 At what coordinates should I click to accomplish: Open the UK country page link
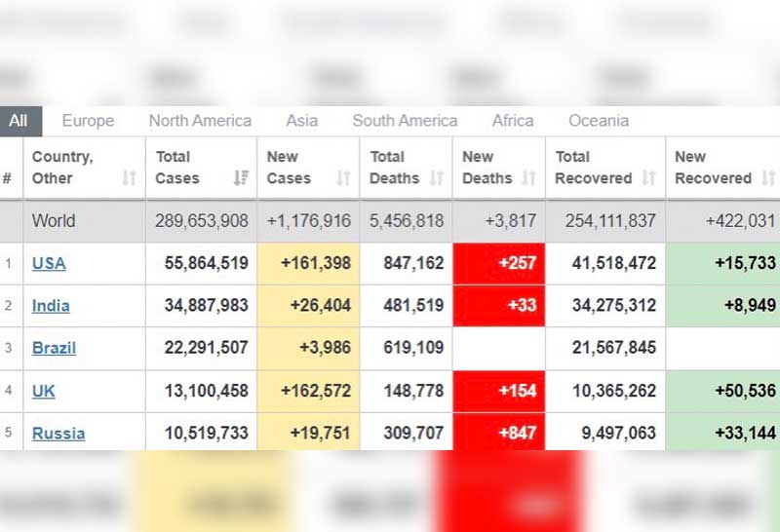point(43,391)
